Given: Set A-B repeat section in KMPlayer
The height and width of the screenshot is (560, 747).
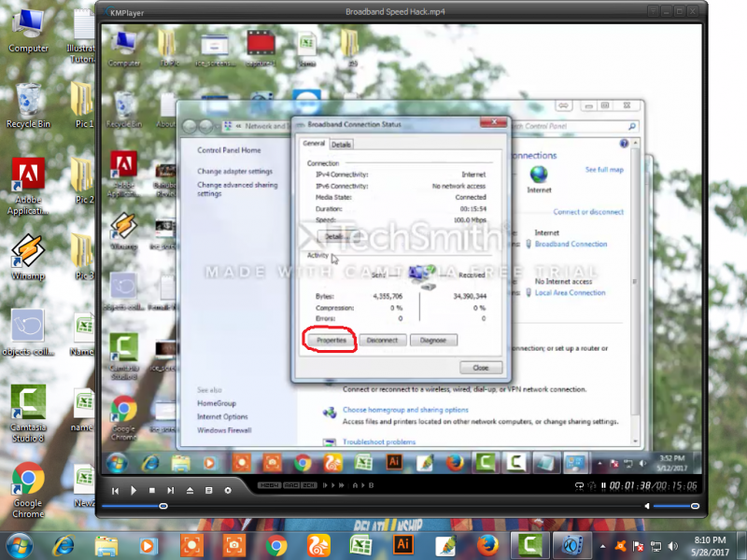Looking at the screenshot, I should [x=363, y=485].
